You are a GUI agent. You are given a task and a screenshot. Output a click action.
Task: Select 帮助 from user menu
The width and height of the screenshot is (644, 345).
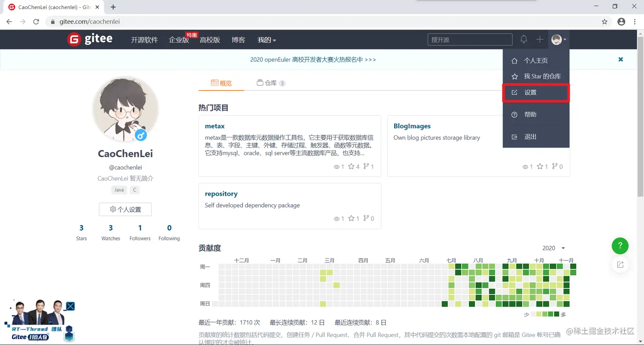536,114
